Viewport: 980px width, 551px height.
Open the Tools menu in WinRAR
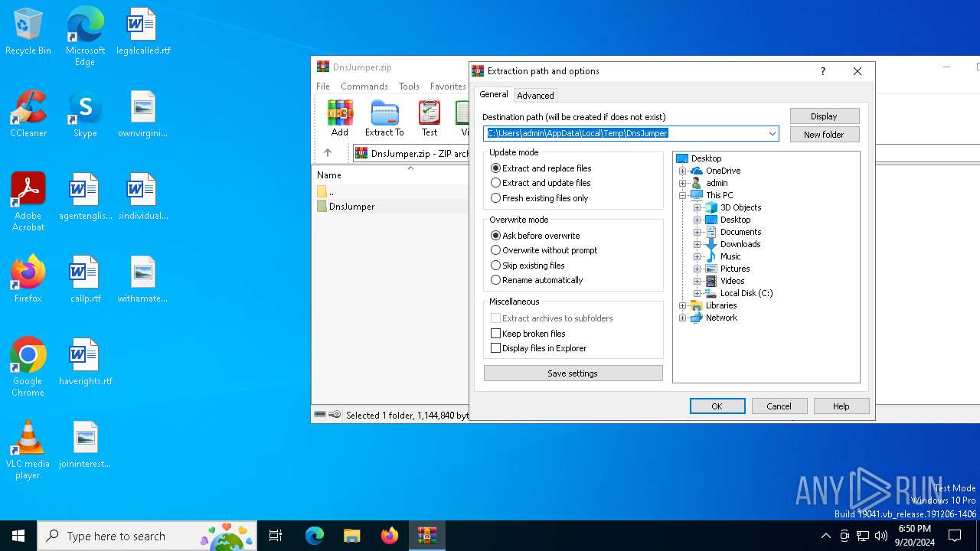(x=409, y=86)
